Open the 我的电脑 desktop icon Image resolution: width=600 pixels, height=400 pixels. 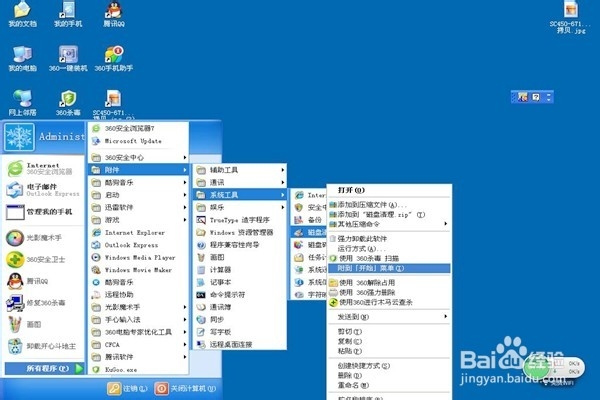point(22,58)
